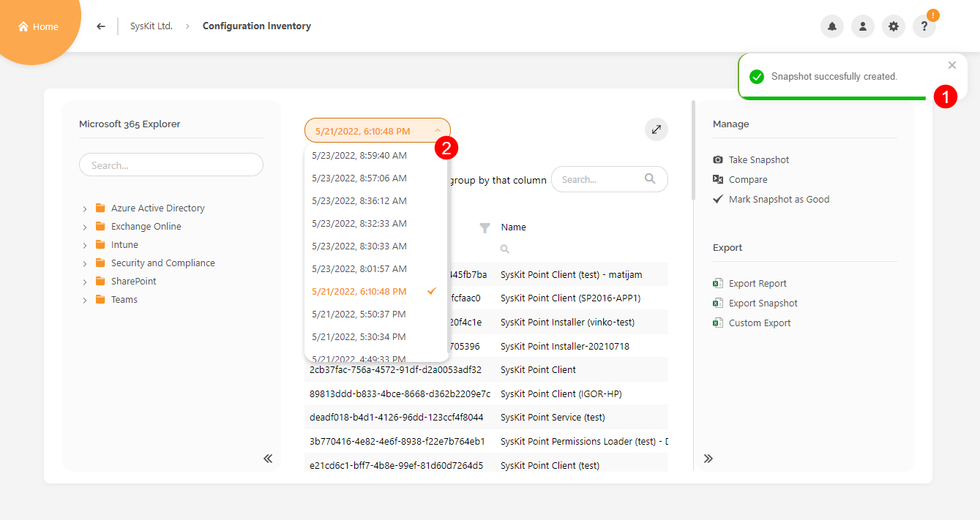Expand the Intune node
Image resolution: width=980 pixels, height=520 pixels.
tap(85, 245)
